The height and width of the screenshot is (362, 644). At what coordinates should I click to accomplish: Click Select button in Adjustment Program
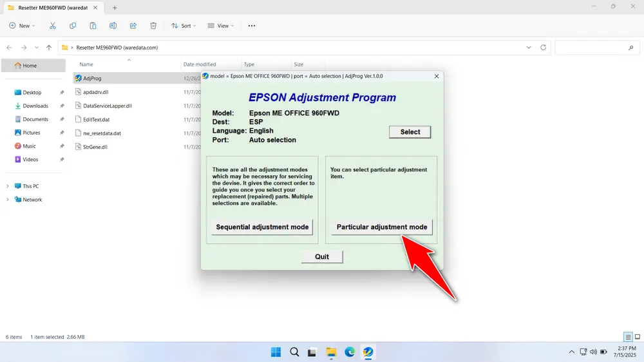point(410,132)
